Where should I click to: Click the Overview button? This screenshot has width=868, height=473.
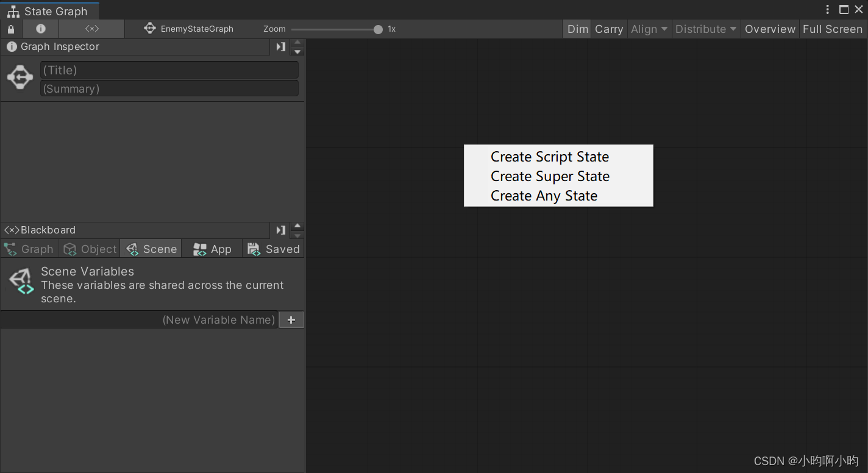[x=769, y=29]
